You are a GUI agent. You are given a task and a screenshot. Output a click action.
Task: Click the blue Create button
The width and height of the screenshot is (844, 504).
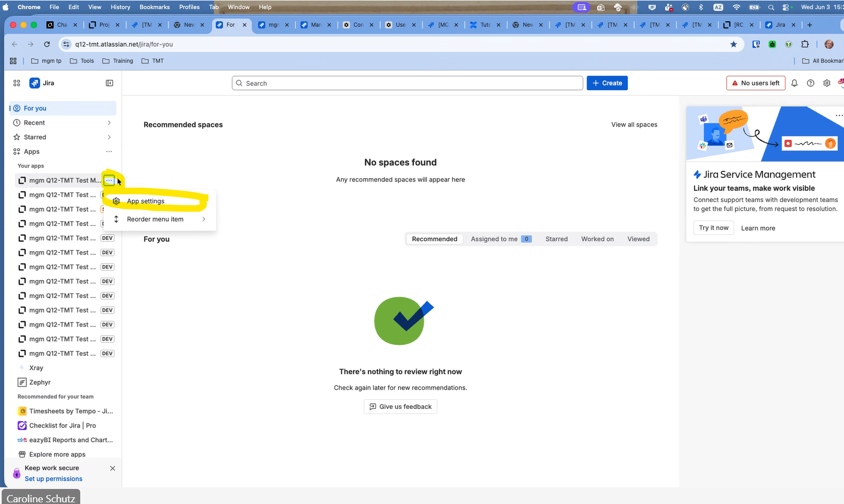pos(607,83)
